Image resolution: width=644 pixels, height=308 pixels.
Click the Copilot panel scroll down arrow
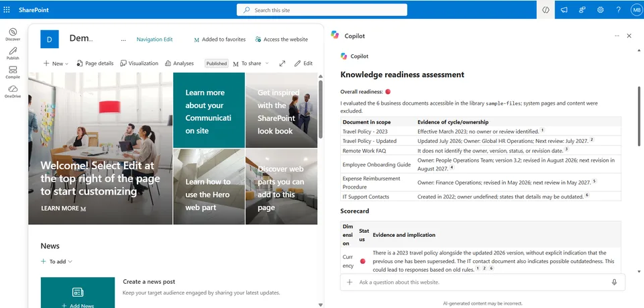point(638,272)
